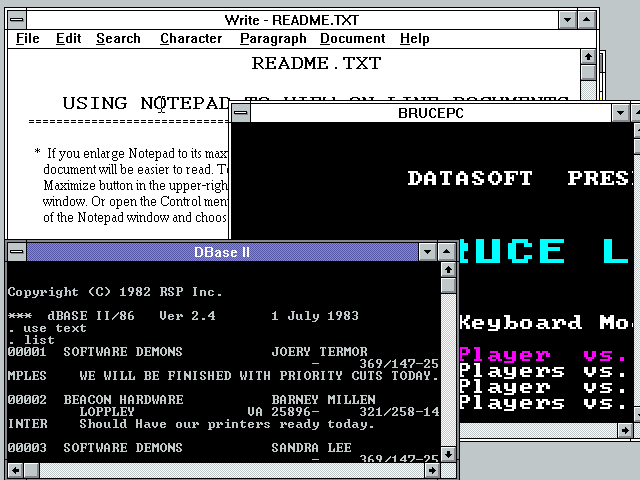Minimize the BRUCEPC window

[620, 112]
